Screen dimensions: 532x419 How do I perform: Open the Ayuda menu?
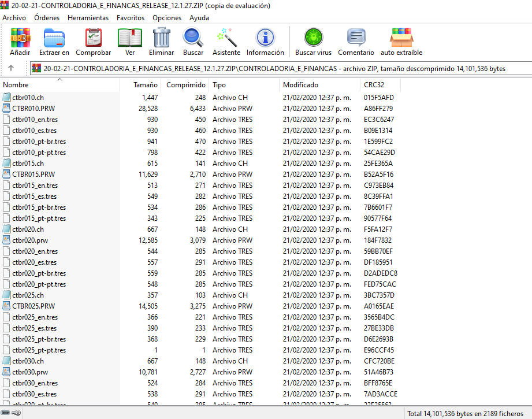click(199, 18)
